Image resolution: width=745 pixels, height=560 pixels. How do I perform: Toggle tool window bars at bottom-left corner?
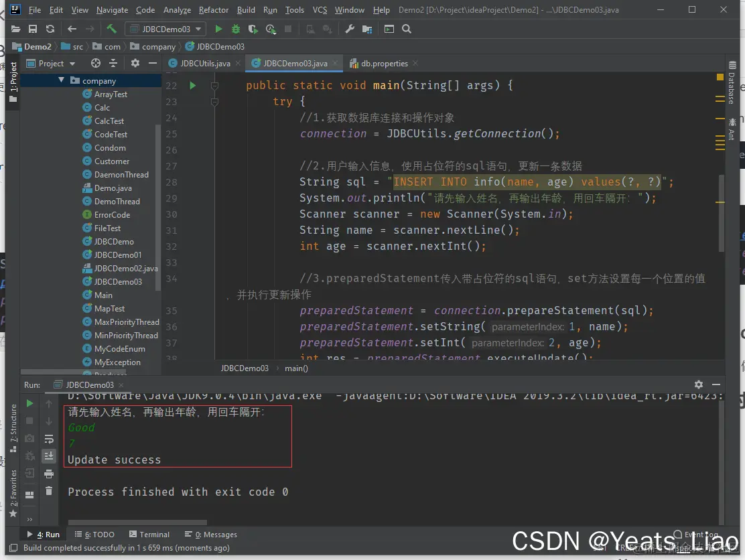(13, 548)
